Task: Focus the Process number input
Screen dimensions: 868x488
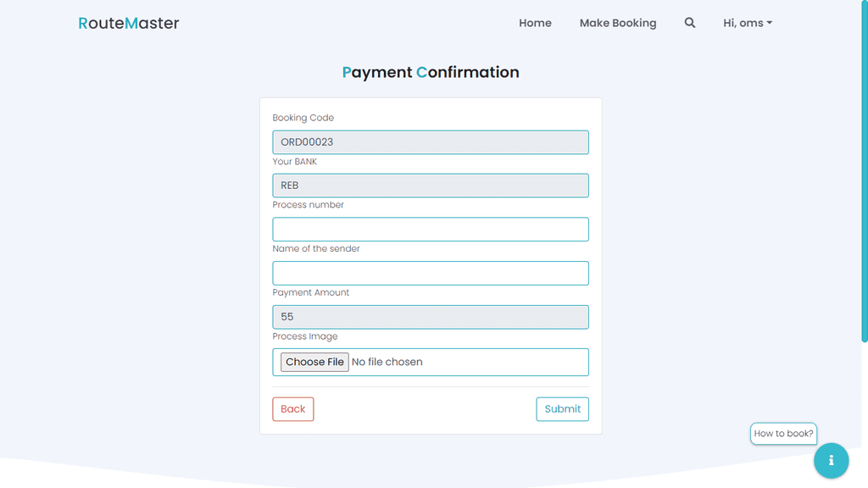Action: [x=430, y=229]
